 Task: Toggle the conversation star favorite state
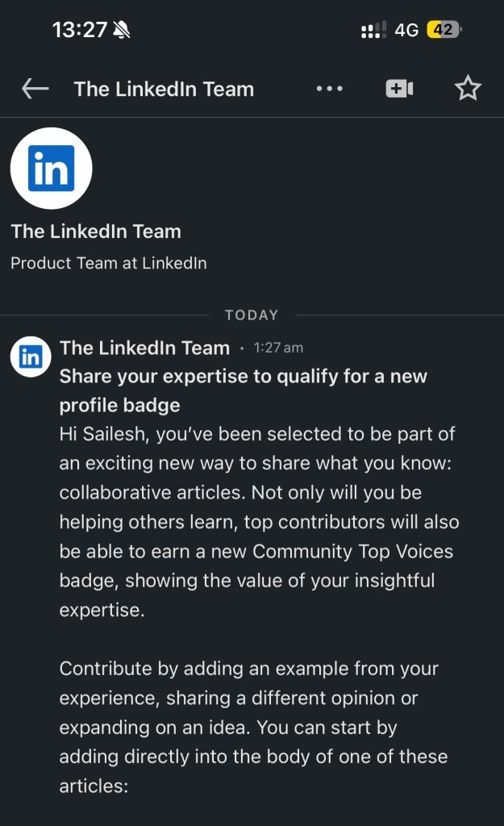(469, 89)
